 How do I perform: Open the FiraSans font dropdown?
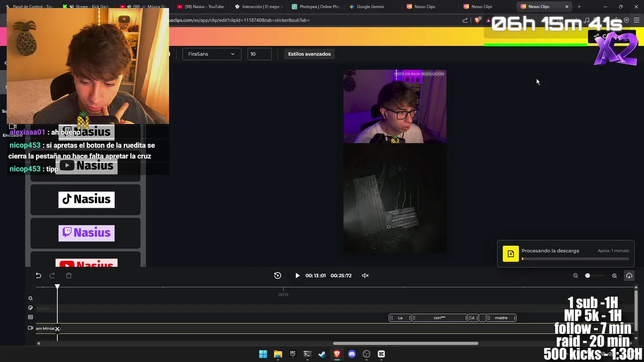211,54
